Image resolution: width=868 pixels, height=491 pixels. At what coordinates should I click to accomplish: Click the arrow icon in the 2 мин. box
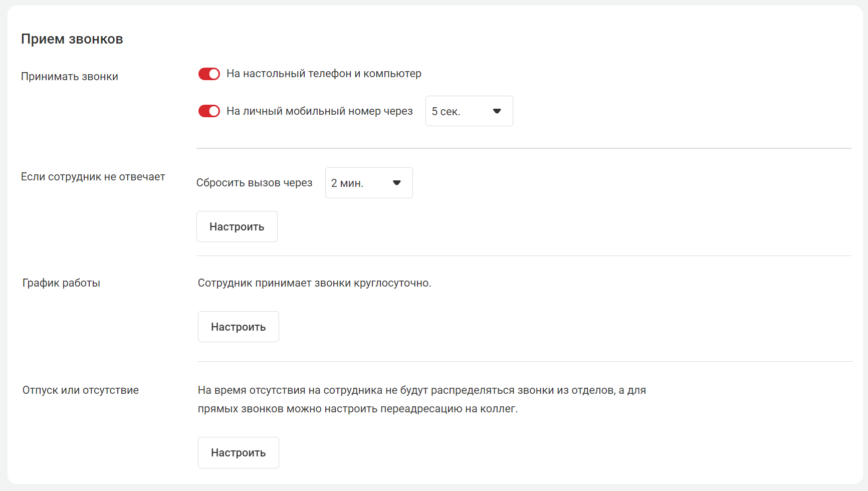396,183
